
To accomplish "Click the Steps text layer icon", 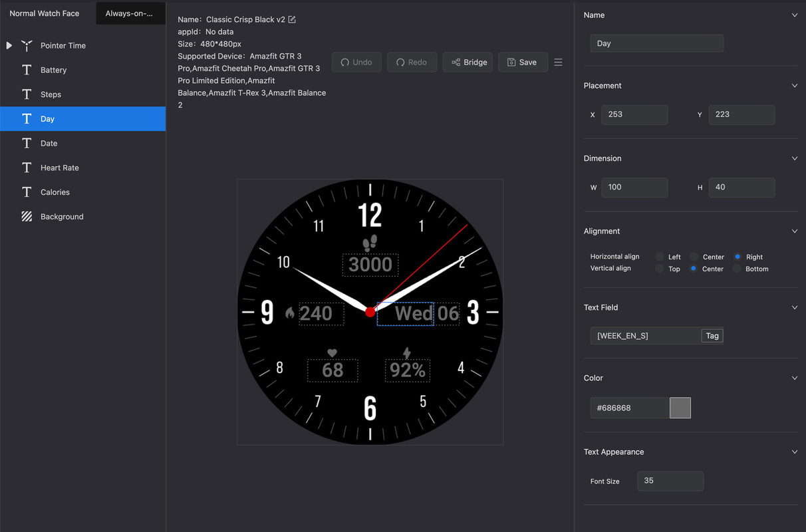I will click(x=27, y=94).
